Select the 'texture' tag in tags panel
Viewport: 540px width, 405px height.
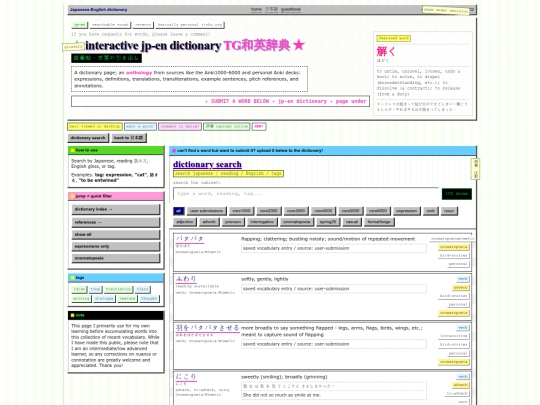point(127,299)
